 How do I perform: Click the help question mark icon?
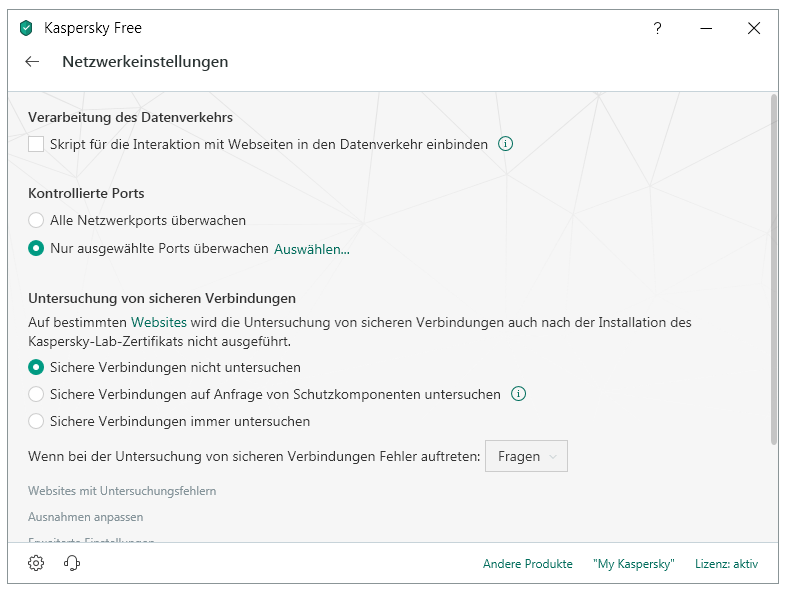pyautogui.click(x=657, y=28)
